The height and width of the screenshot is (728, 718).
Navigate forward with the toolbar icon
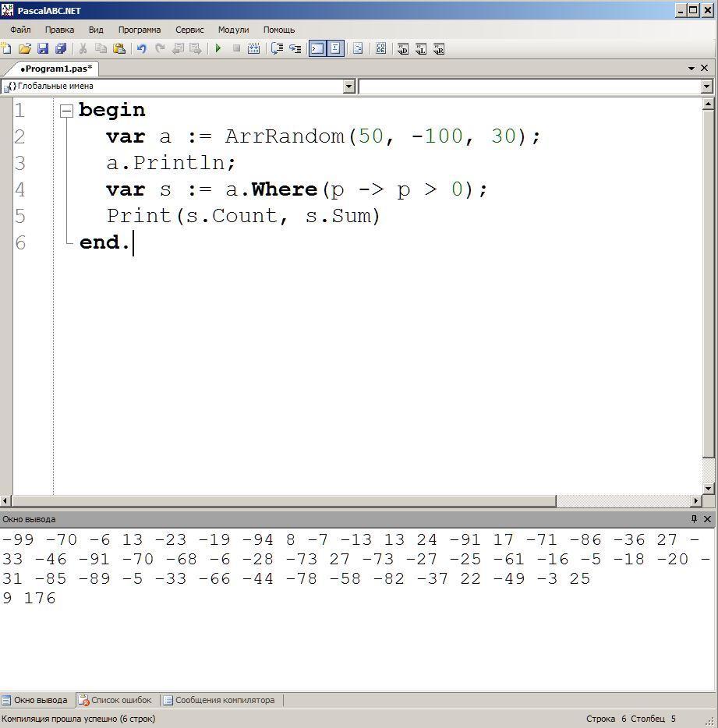[x=196, y=48]
